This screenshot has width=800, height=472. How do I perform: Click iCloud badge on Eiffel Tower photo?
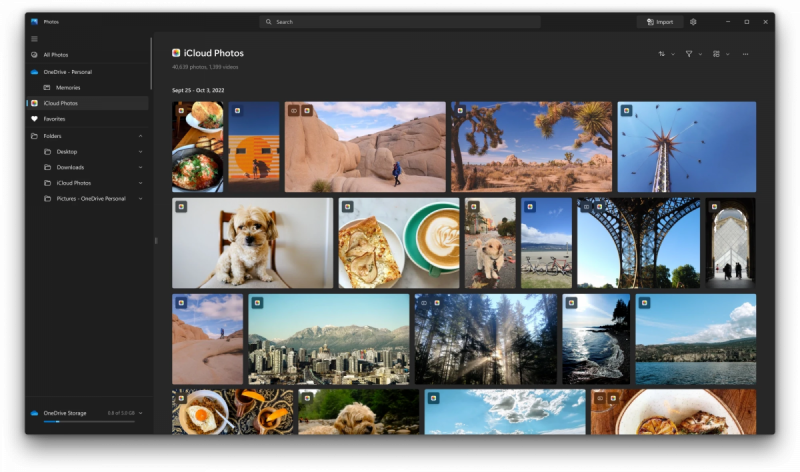(586, 207)
